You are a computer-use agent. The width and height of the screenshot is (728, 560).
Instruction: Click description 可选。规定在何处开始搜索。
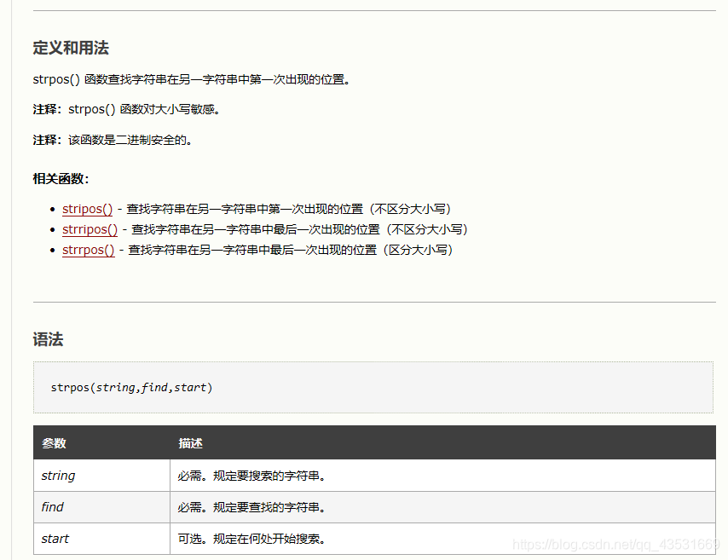(251, 539)
